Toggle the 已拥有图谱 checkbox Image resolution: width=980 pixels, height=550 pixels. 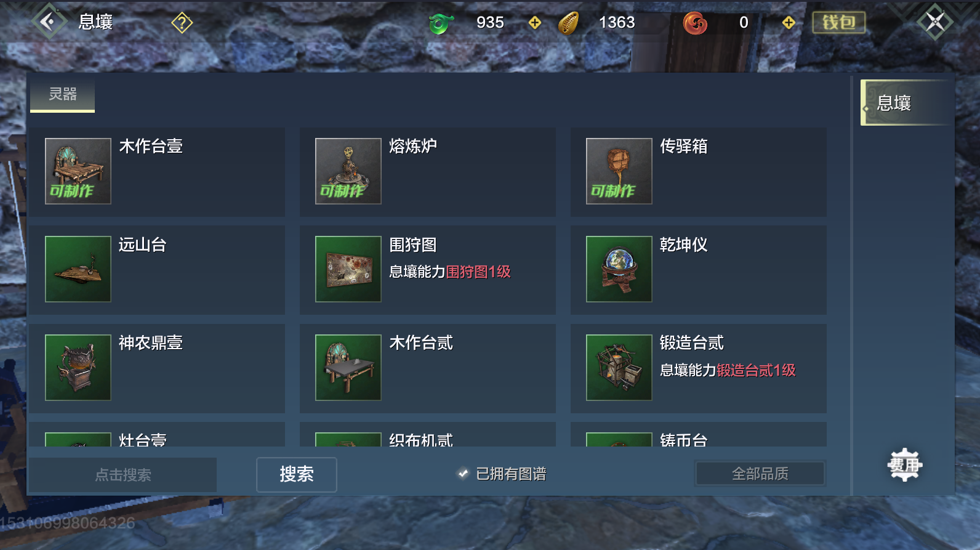tap(463, 474)
